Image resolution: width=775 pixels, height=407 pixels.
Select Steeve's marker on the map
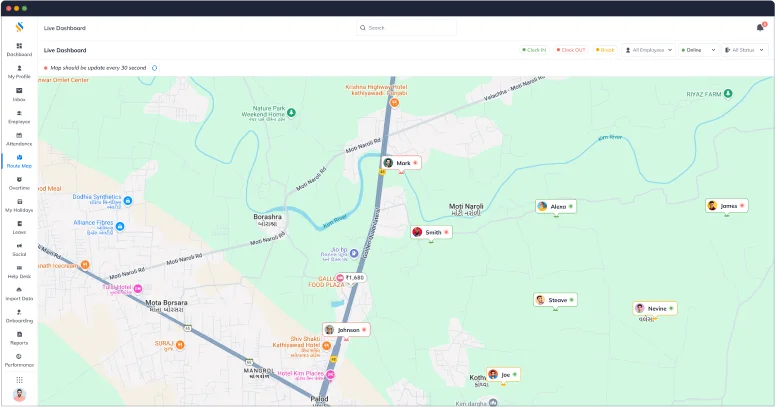(x=556, y=300)
